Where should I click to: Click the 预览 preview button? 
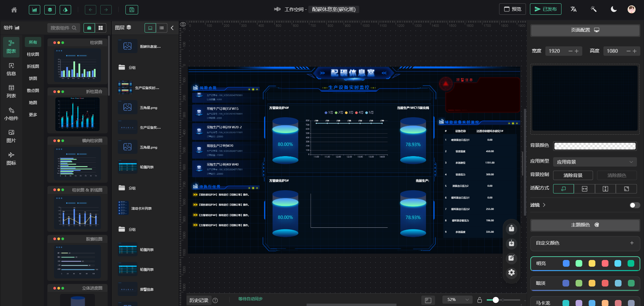[513, 9]
